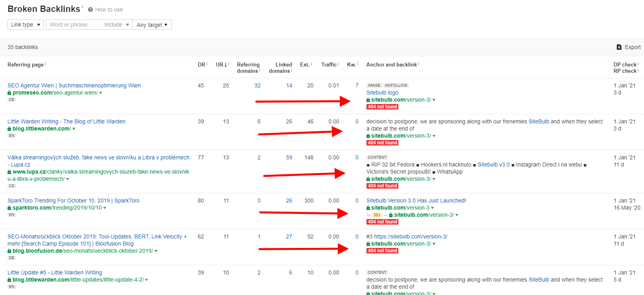Image resolution: width=644 pixels, height=295 pixels.
Task: Open the Include dropdown
Action: [116, 25]
